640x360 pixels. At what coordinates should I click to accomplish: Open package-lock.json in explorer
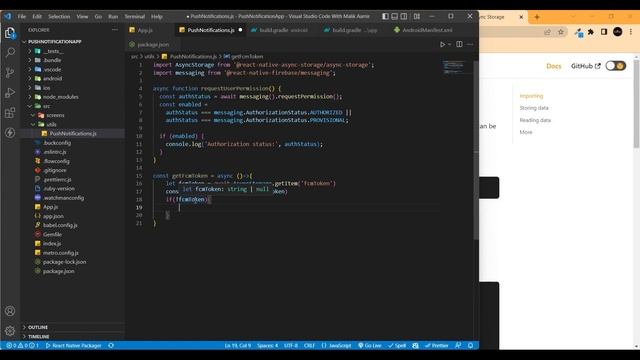coord(64,262)
